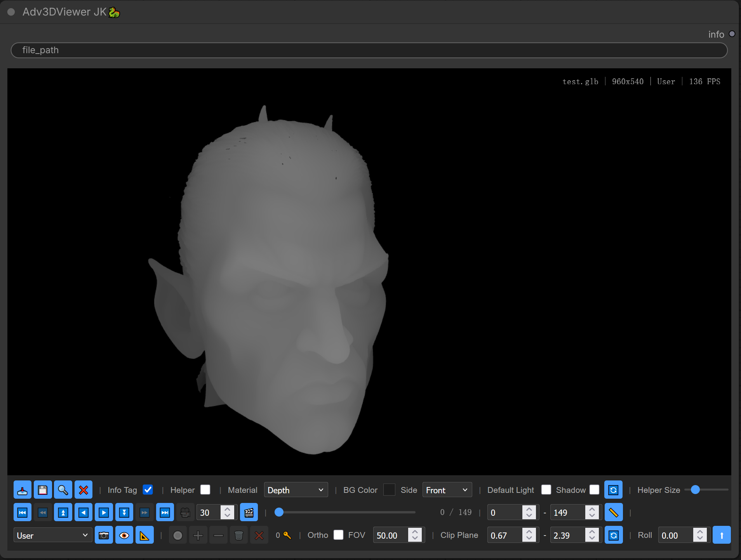The height and width of the screenshot is (560, 741).
Task: Click the clapperboard icon next to frame rate
Action: (x=249, y=512)
